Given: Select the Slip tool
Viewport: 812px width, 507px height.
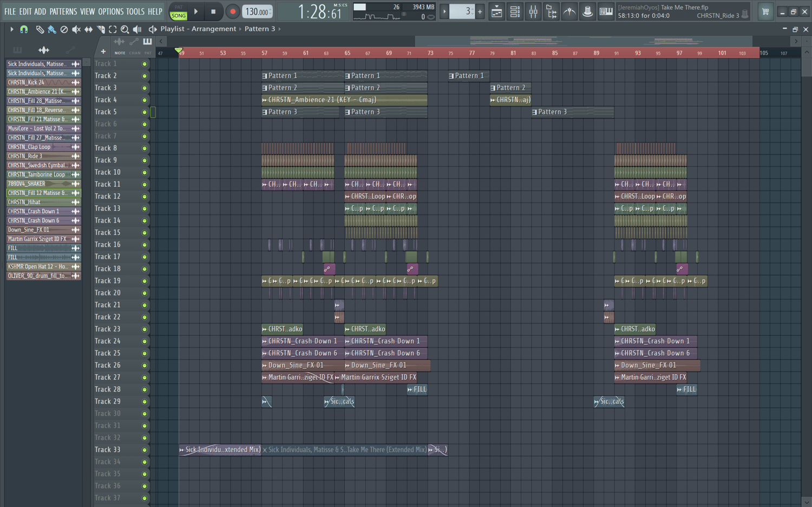Looking at the screenshot, I should (x=88, y=29).
